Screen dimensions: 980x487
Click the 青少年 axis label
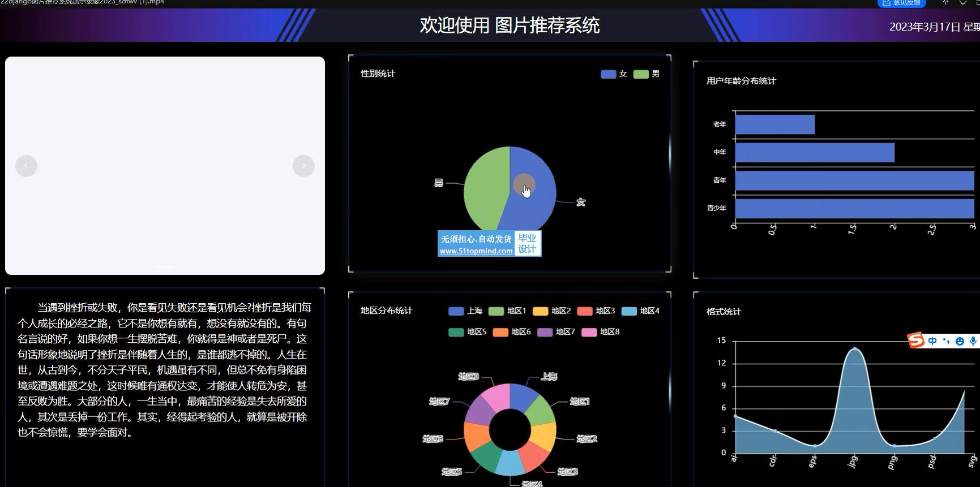point(716,208)
